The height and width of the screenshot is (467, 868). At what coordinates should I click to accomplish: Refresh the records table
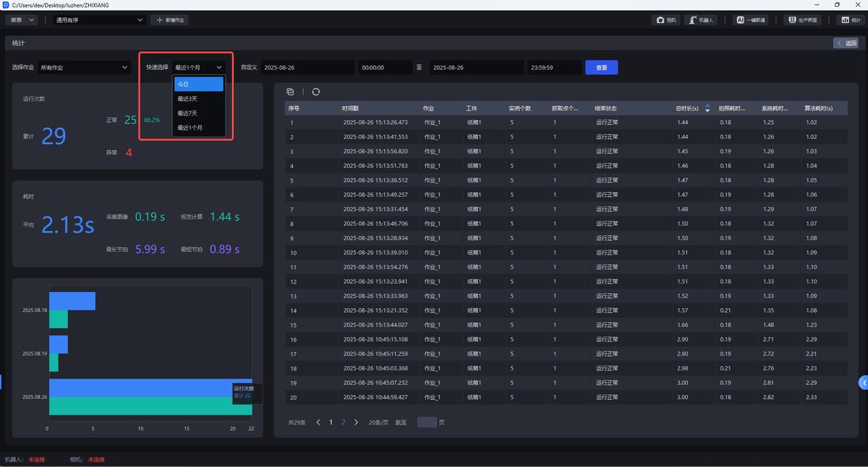coord(315,92)
